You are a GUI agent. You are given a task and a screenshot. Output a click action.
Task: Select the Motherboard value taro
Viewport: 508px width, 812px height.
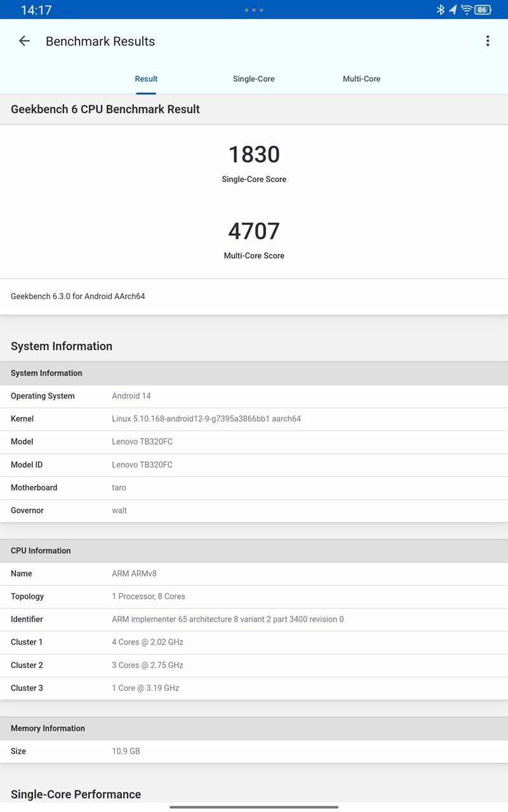click(x=119, y=487)
